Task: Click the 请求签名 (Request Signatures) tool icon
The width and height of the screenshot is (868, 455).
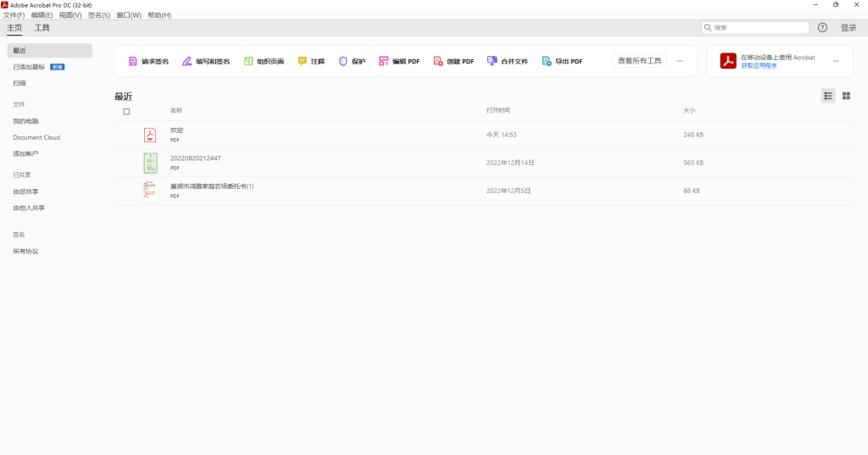Action: [133, 62]
